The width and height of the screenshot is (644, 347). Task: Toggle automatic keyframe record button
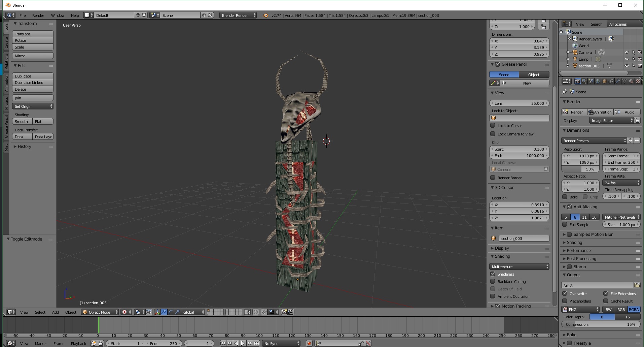click(x=309, y=343)
